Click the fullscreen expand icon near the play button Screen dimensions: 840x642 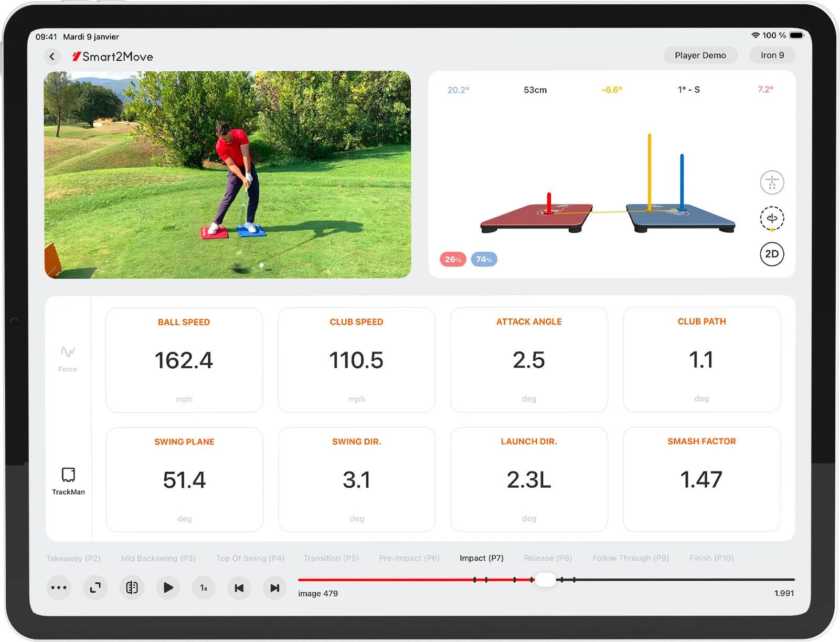tap(95, 587)
